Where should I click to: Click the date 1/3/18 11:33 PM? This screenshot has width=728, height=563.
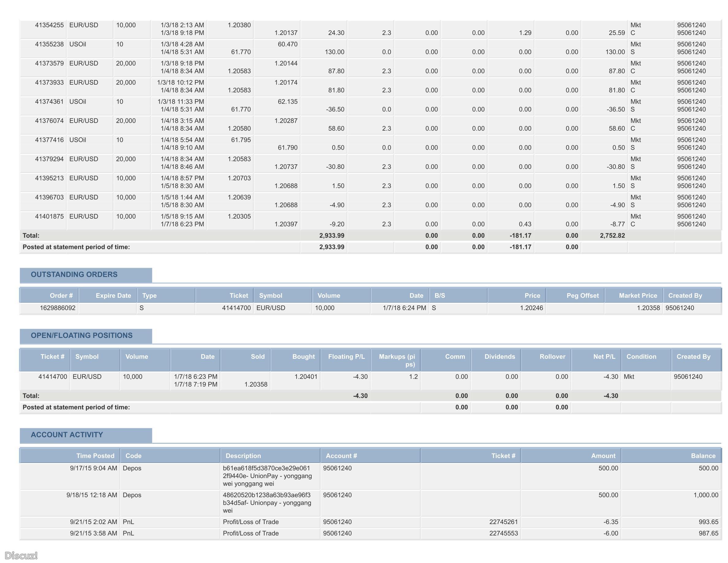coord(181,101)
